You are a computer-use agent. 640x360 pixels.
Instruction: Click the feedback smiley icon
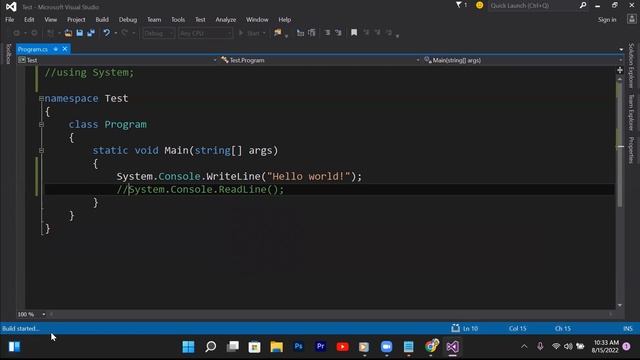coord(480,5)
